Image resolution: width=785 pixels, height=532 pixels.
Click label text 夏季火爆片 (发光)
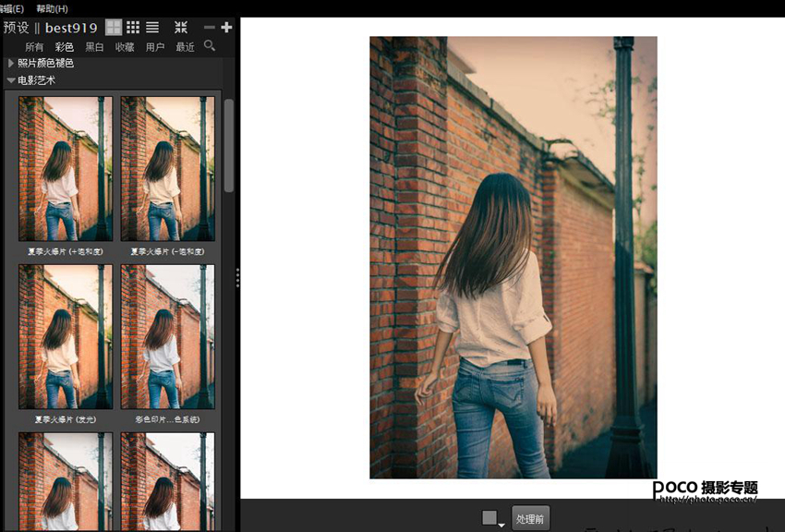(x=66, y=419)
